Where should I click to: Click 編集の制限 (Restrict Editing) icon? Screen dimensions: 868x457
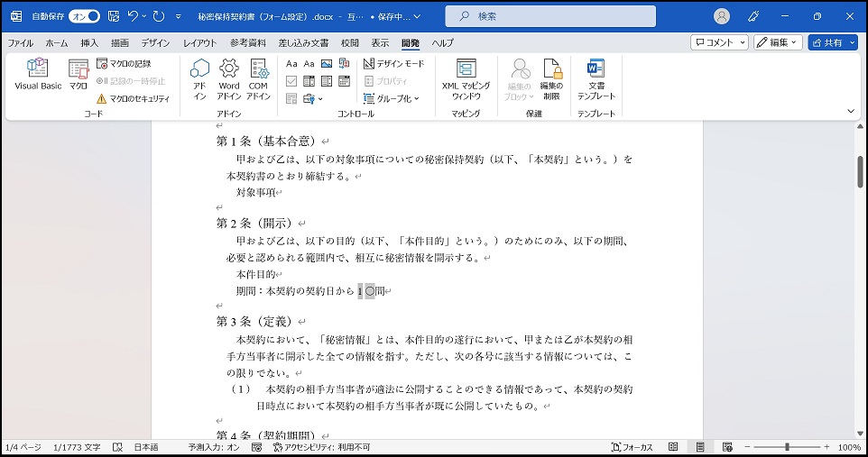click(551, 78)
